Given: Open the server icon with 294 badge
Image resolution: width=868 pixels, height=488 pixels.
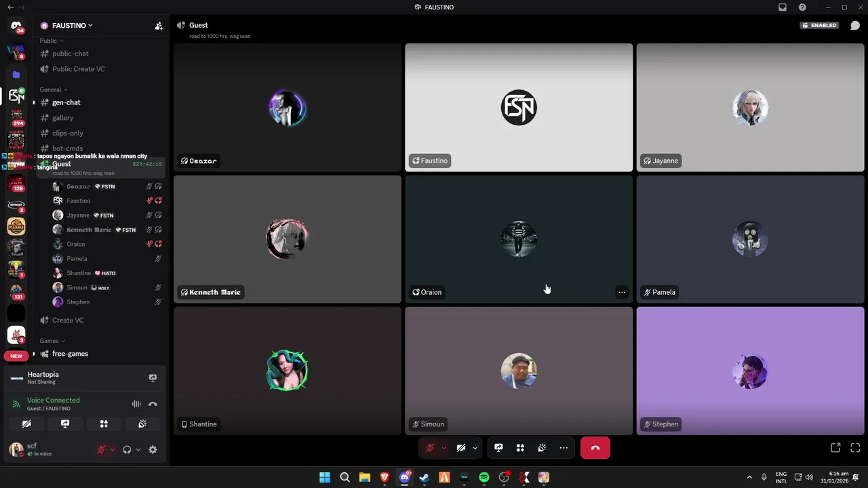Looking at the screenshot, I should [x=16, y=118].
